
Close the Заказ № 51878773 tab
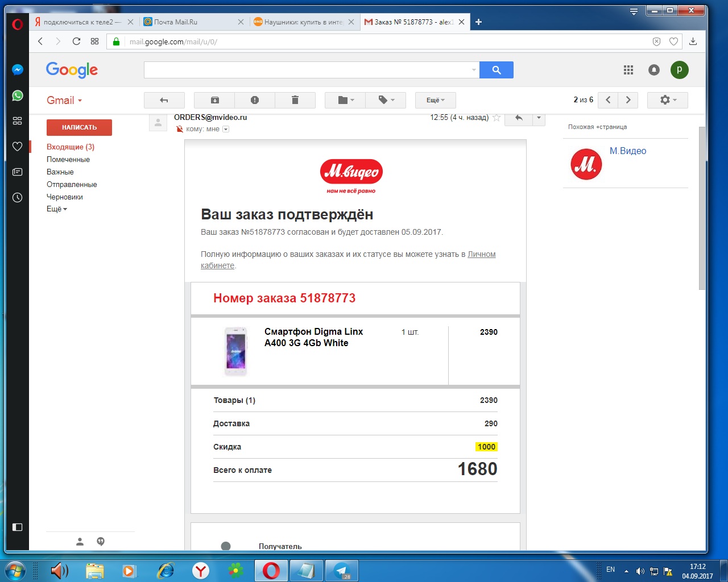461,22
